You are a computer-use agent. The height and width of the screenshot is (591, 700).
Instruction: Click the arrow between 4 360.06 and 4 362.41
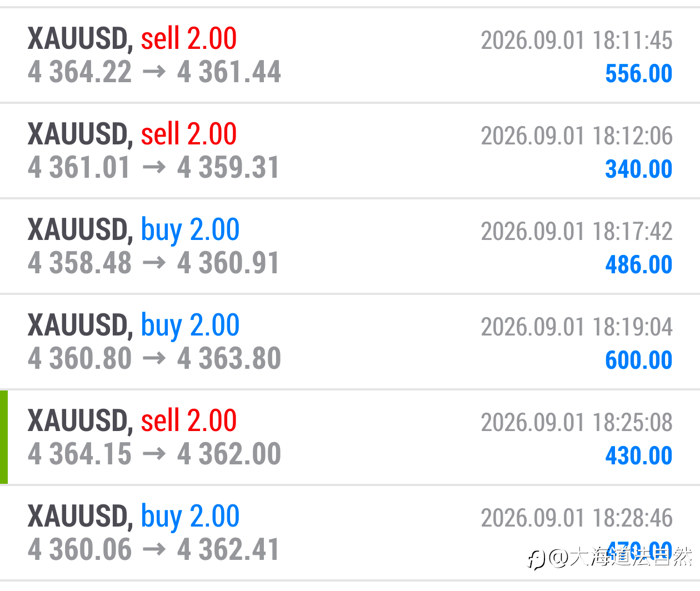(154, 550)
